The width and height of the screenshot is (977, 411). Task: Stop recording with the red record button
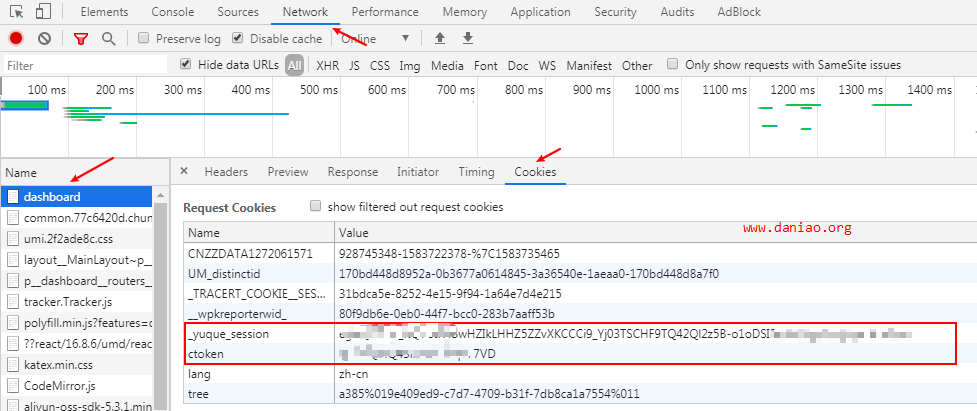16,39
